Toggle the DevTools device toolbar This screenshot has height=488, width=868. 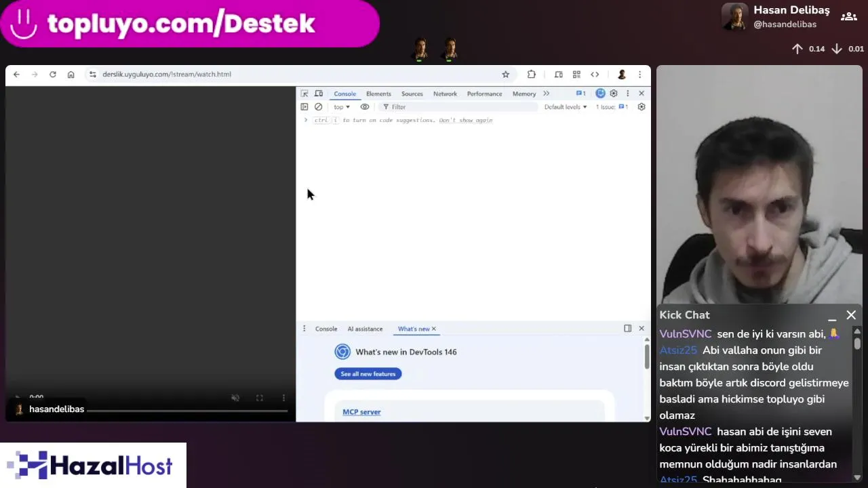(319, 94)
